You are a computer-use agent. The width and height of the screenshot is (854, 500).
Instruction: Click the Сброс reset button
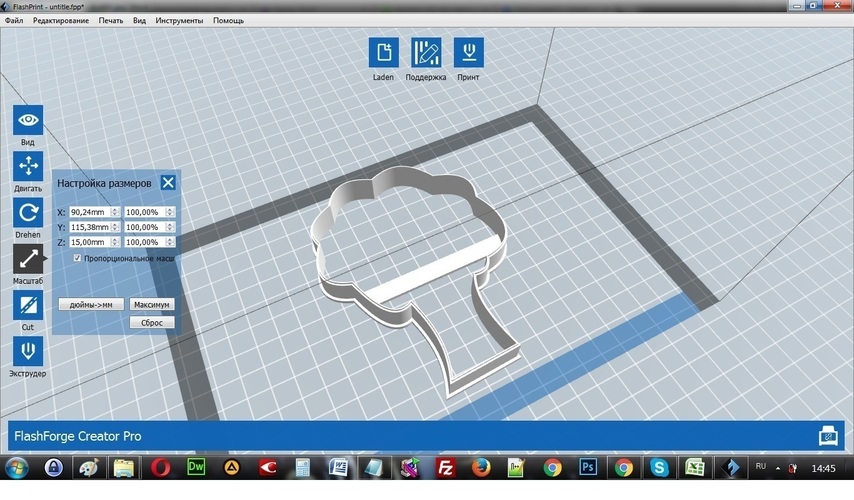point(152,322)
